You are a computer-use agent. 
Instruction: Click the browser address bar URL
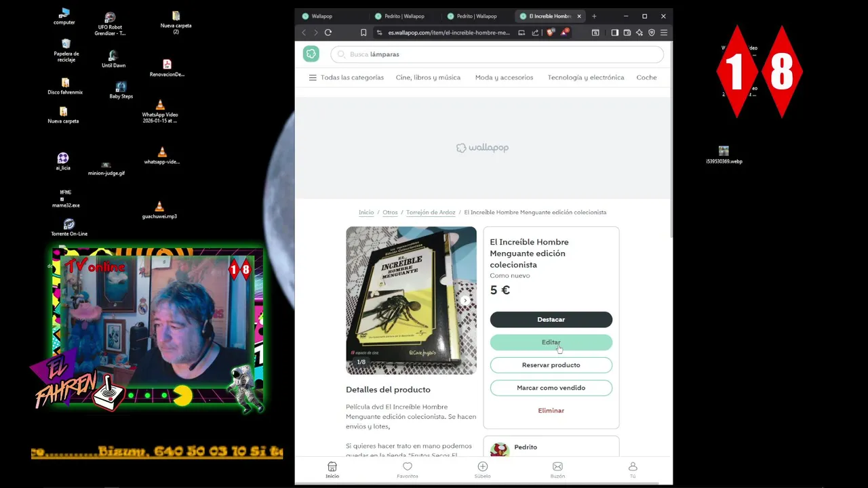point(449,33)
